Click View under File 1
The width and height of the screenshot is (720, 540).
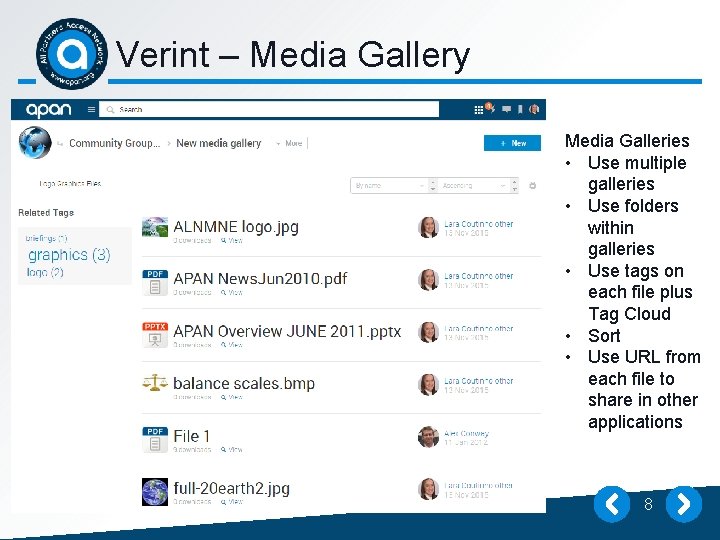coord(231,450)
